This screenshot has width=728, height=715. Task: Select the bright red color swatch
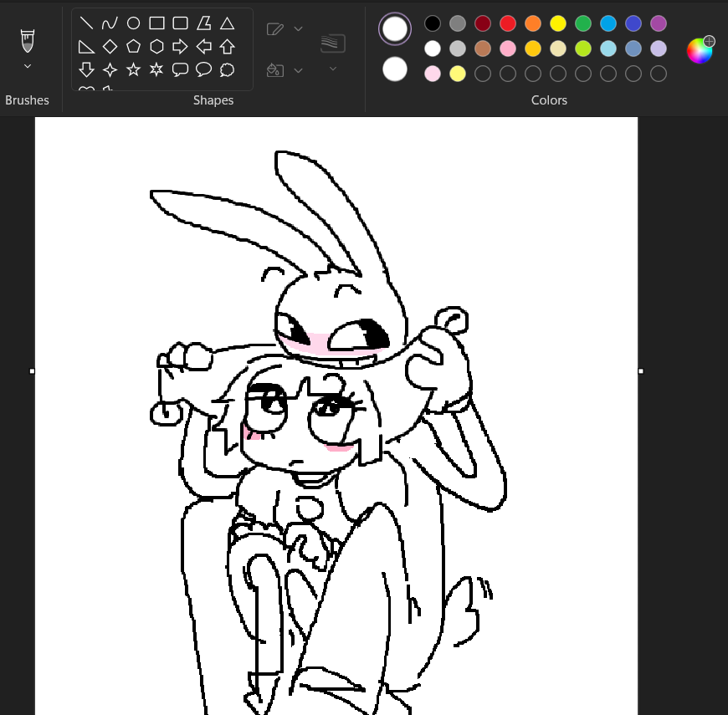pyautogui.click(x=508, y=23)
